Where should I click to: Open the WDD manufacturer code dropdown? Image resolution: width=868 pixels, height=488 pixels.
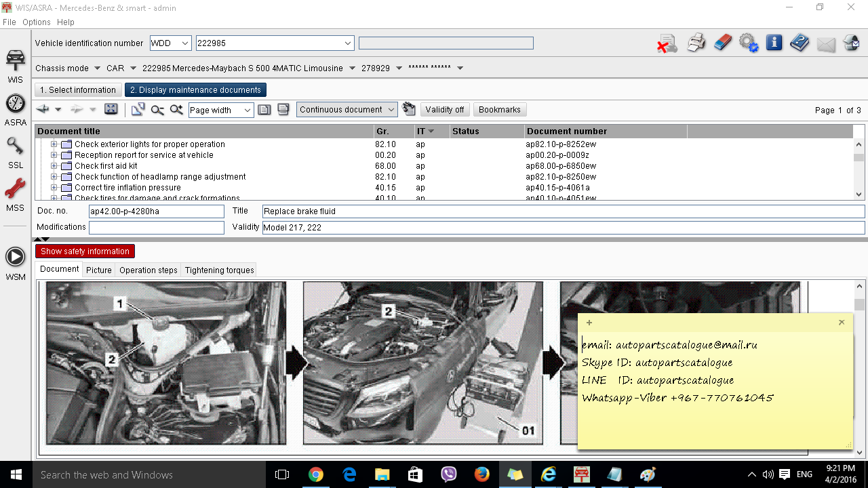coord(185,43)
